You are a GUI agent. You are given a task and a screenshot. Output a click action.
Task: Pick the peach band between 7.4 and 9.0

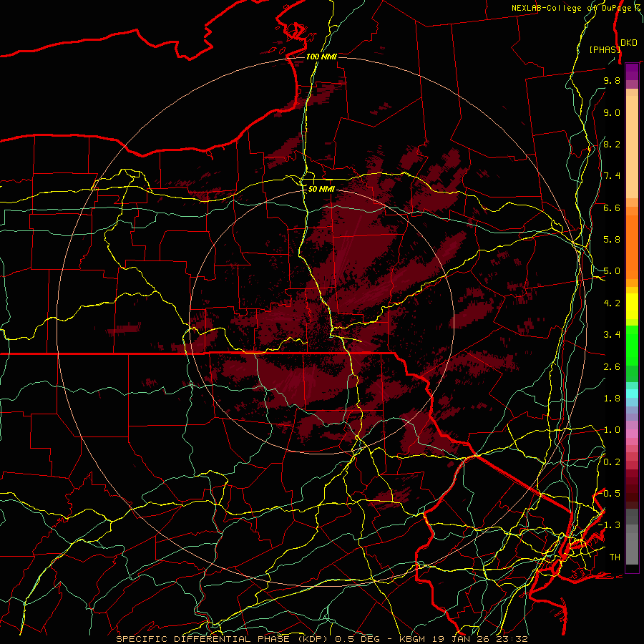point(632,147)
